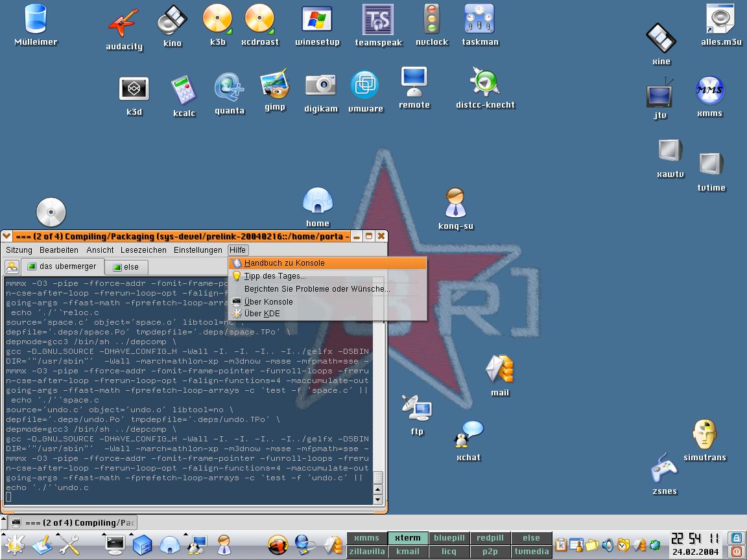The width and height of the screenshot is (747, 560).
Task: Click the Konsole vertical scrollbar down arrow
Action: pyautogui.click(x=378, y=500)
